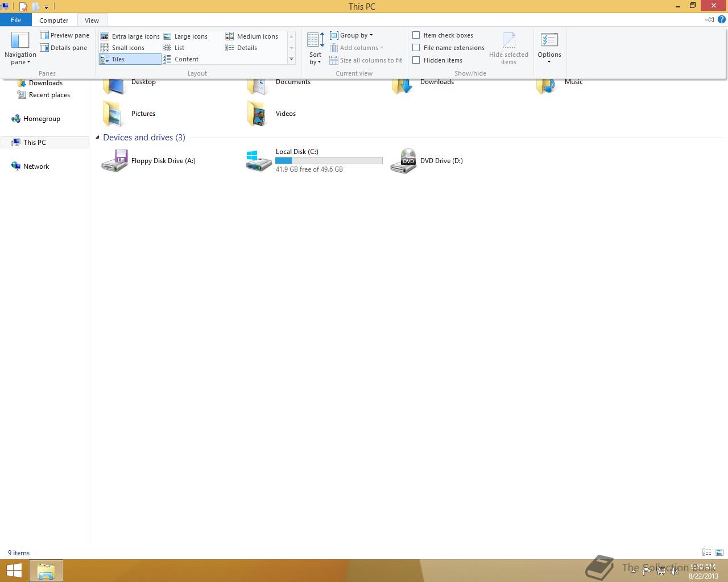
Task: Toggle the Details pane
Action: [63, 48]
